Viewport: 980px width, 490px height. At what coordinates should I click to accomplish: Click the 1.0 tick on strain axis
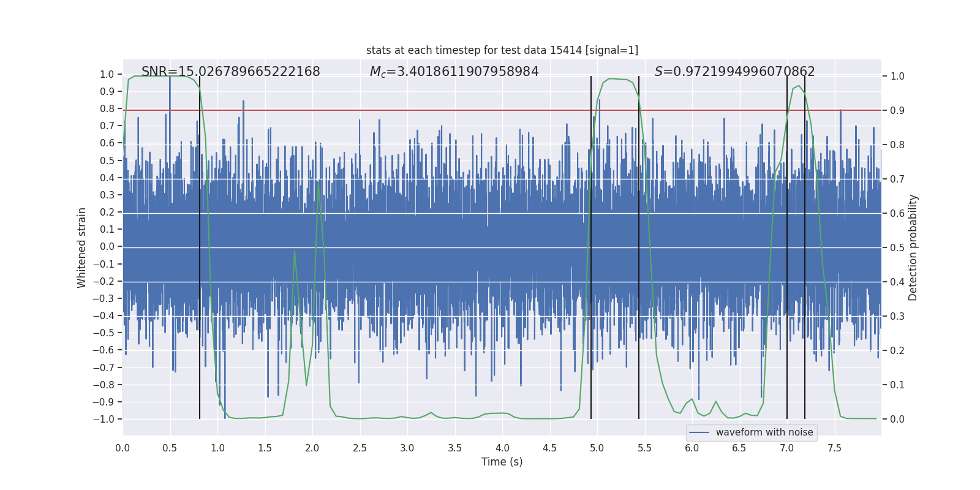pos(107,74)
